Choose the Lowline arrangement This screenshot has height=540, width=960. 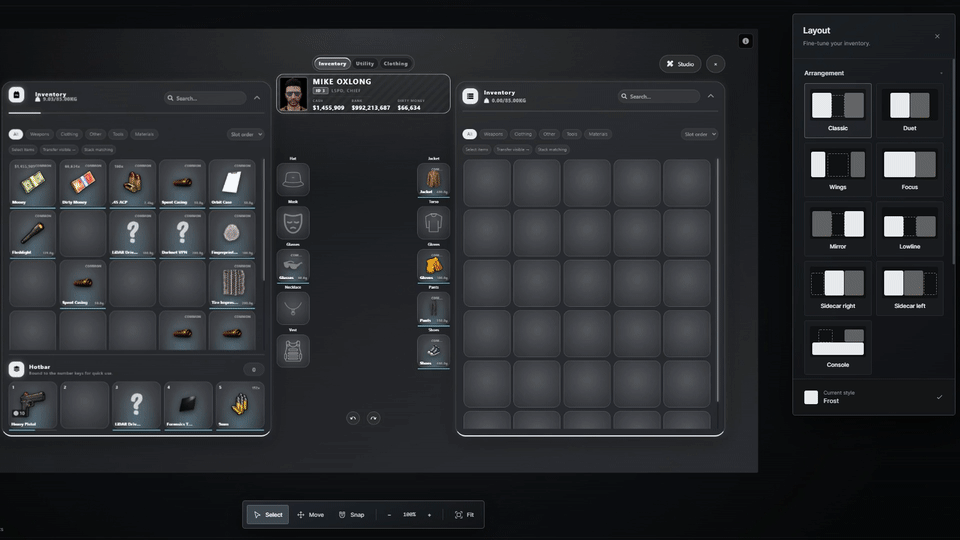point(909,229)
